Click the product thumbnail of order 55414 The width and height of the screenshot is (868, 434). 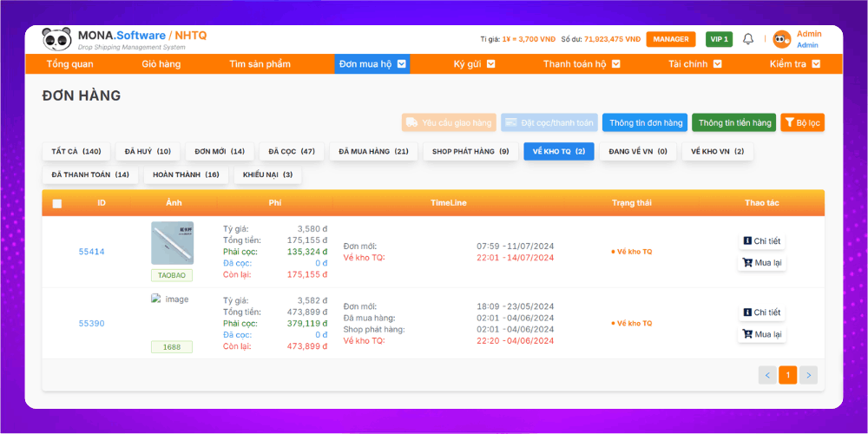click(172, 243)
